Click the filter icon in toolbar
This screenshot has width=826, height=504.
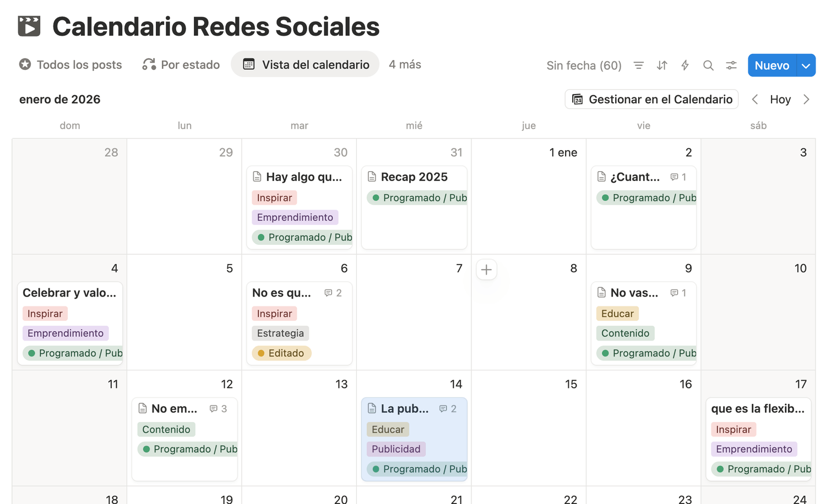[x=639, y=65]
